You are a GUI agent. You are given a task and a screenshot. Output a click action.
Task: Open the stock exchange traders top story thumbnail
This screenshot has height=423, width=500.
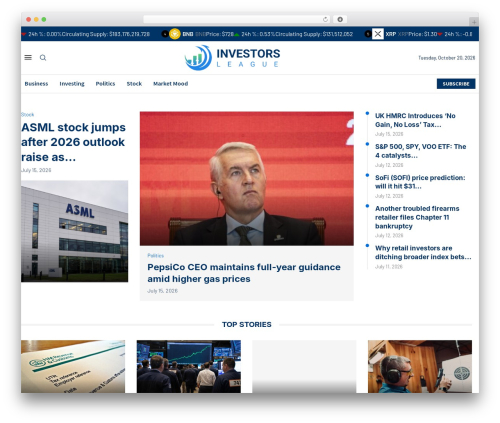189,366
